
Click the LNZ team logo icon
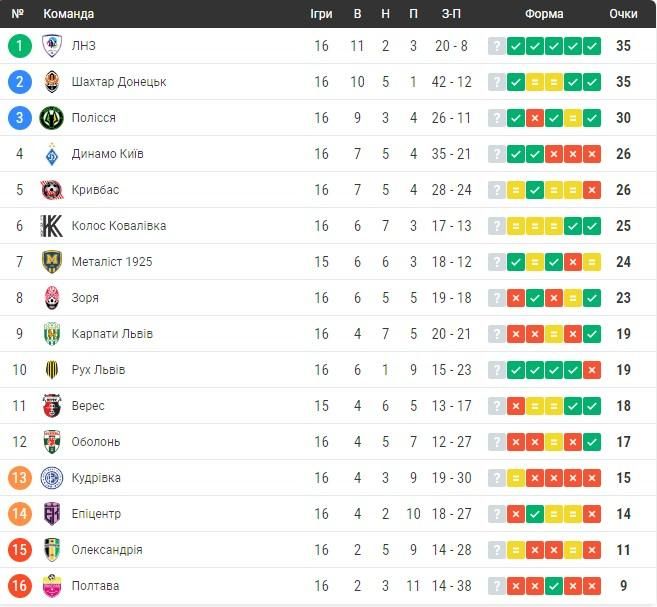point(51,46)
